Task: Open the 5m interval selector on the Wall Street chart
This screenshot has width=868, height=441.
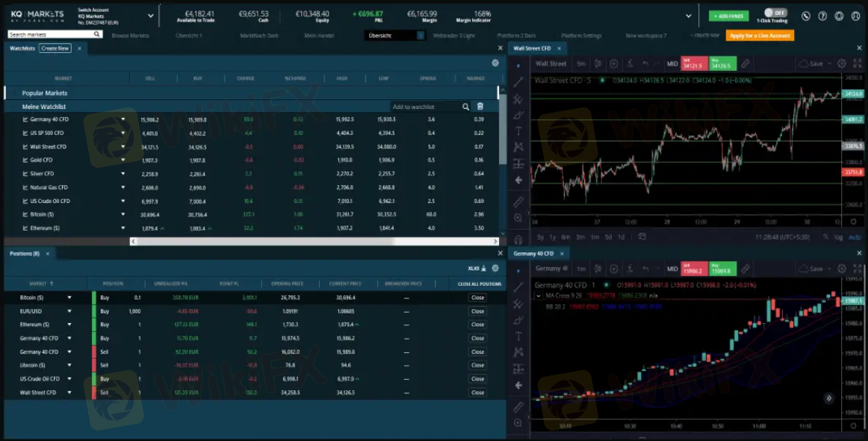Action: click(x=581, y=64)
